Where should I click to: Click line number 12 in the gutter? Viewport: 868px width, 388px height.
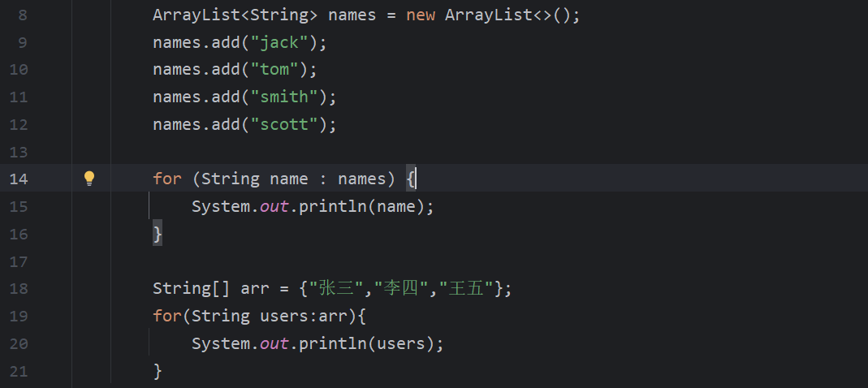[x=18, y=124]
